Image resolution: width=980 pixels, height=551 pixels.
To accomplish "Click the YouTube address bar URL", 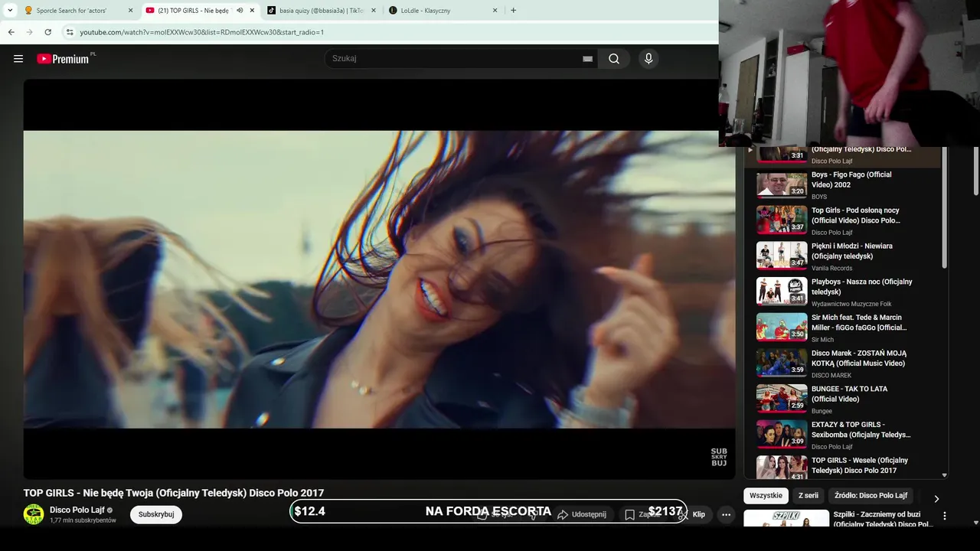I will pyautogui.click(x=202, y=32).
